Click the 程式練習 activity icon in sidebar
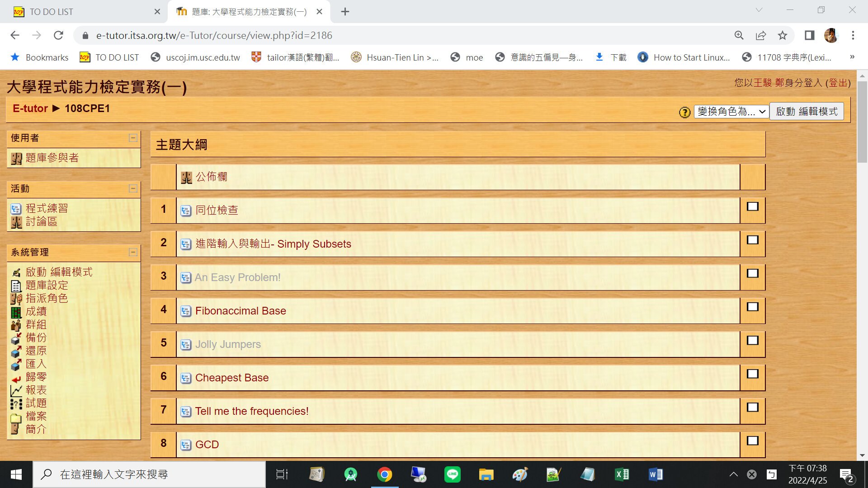This screenshot has height=488, width=868. click(16, 209)
